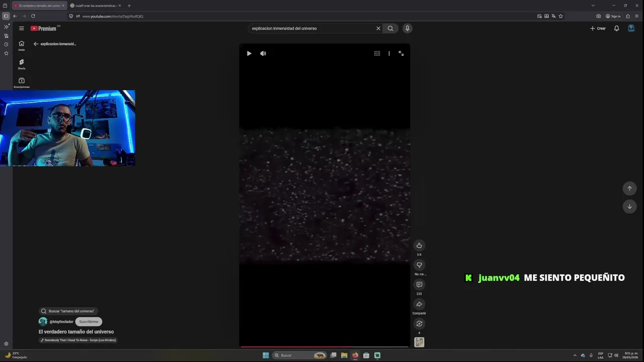Open Somebody That I Used To Know sound

click(x=78, y=340)
